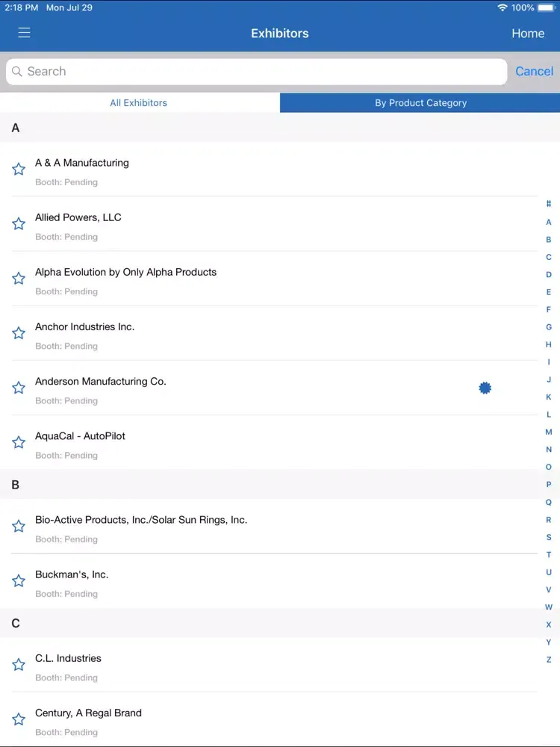Star Century, A Regal Brand

point(19,719)
